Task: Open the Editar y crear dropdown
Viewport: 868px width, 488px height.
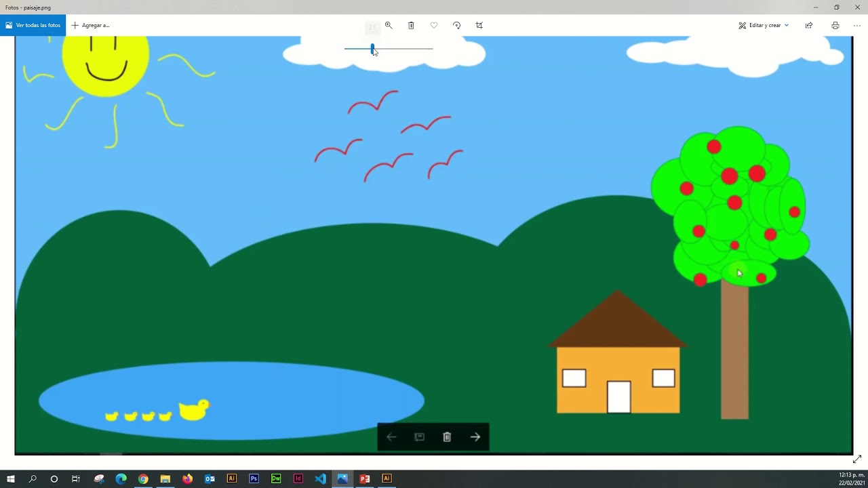Action: click(x=764, y=25)
